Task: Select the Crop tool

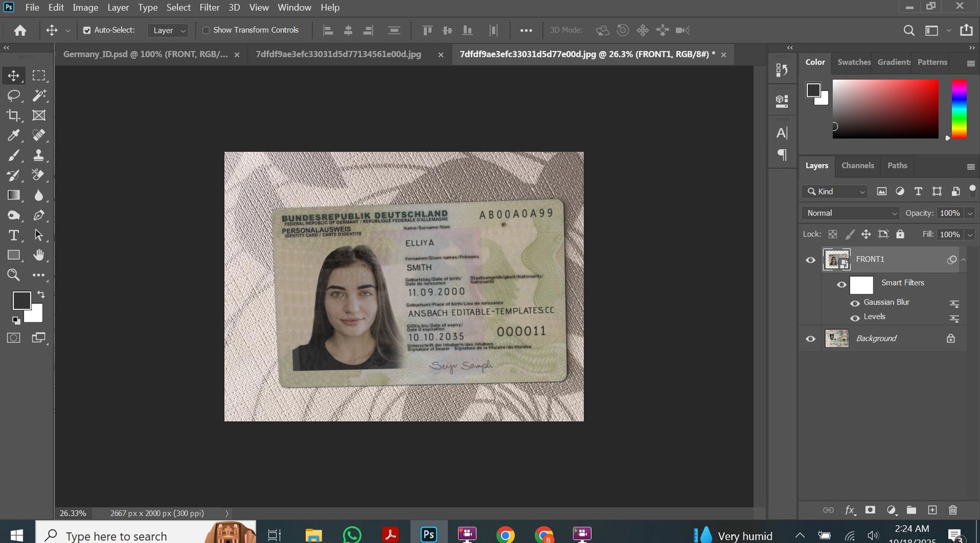Action: (13, 115)
